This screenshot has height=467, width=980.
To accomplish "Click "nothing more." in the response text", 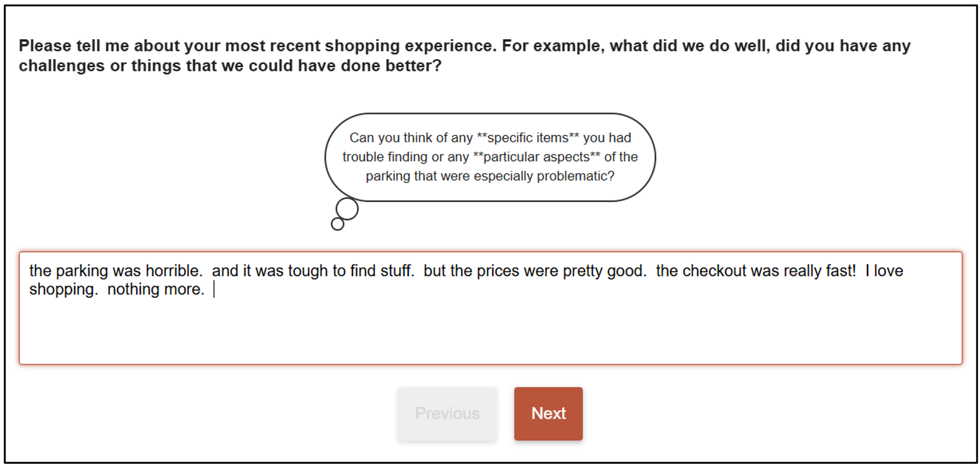I will point(155,290).
